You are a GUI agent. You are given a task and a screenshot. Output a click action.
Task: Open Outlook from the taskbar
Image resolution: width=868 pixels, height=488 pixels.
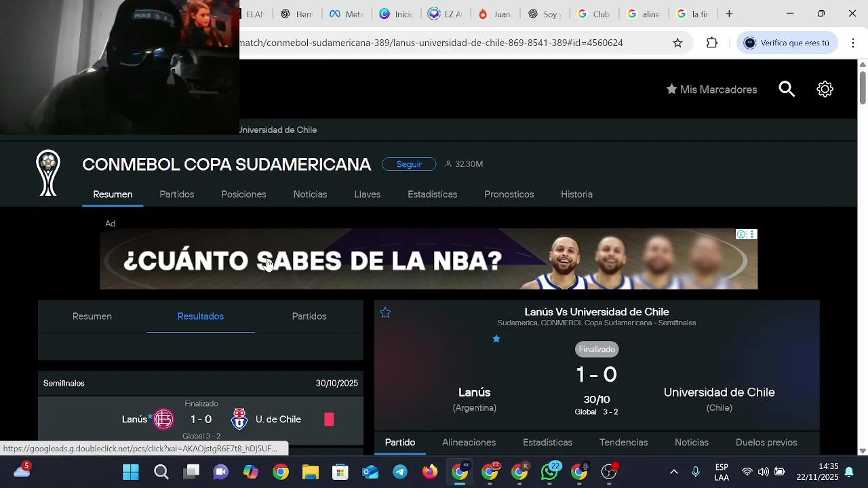[370, 472]
